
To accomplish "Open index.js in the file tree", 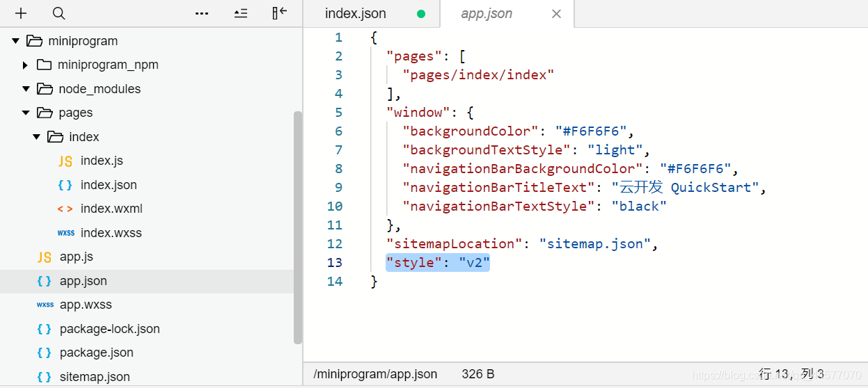I will click(102, 161).
